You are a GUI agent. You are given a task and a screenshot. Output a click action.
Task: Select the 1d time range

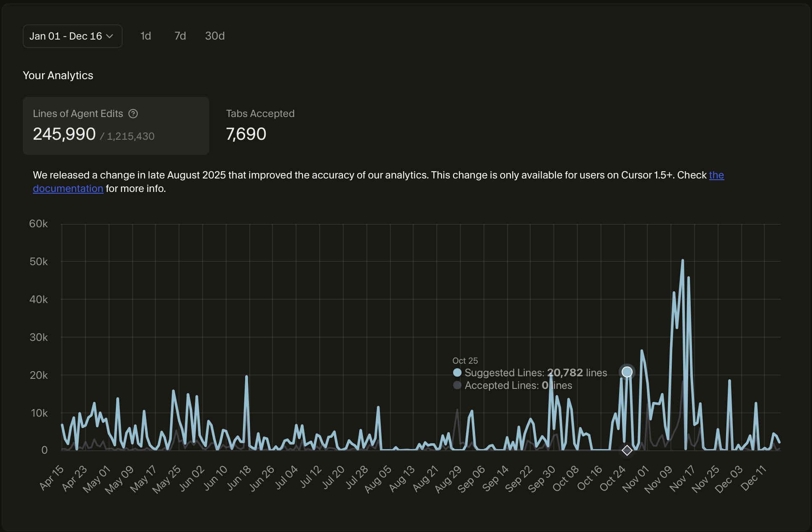(146, 36)
